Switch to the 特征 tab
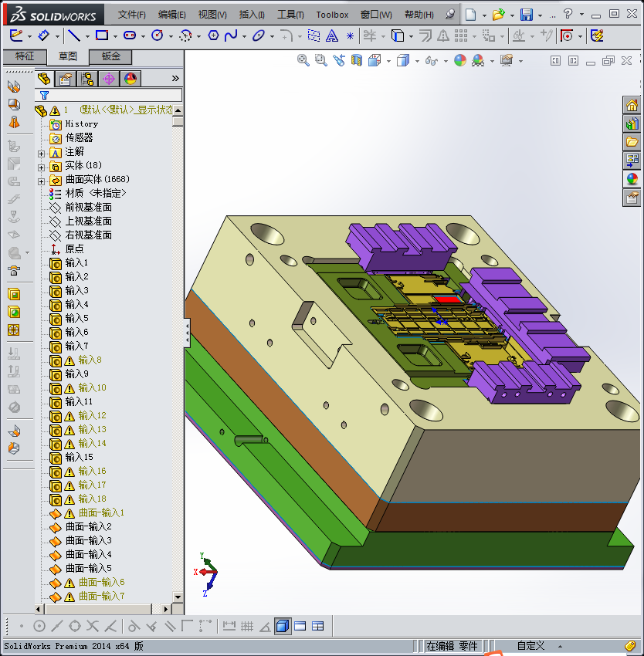644x656 pixels. point(24,56)
